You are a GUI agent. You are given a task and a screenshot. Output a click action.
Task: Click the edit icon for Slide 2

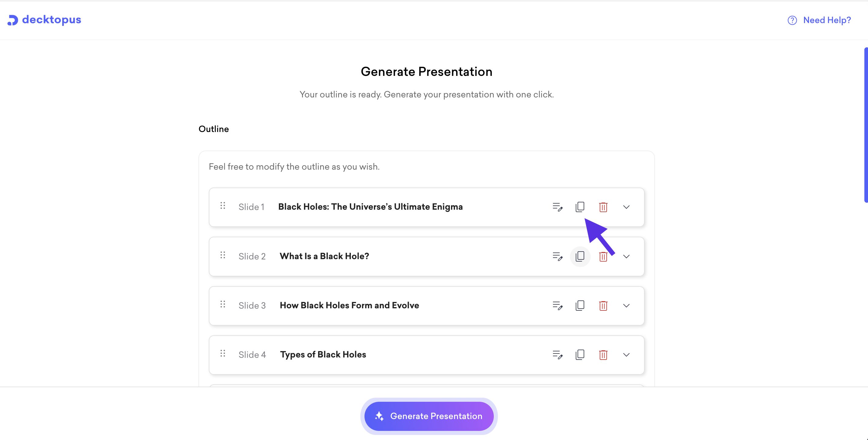pyautogui.click(x=557, y=256)
